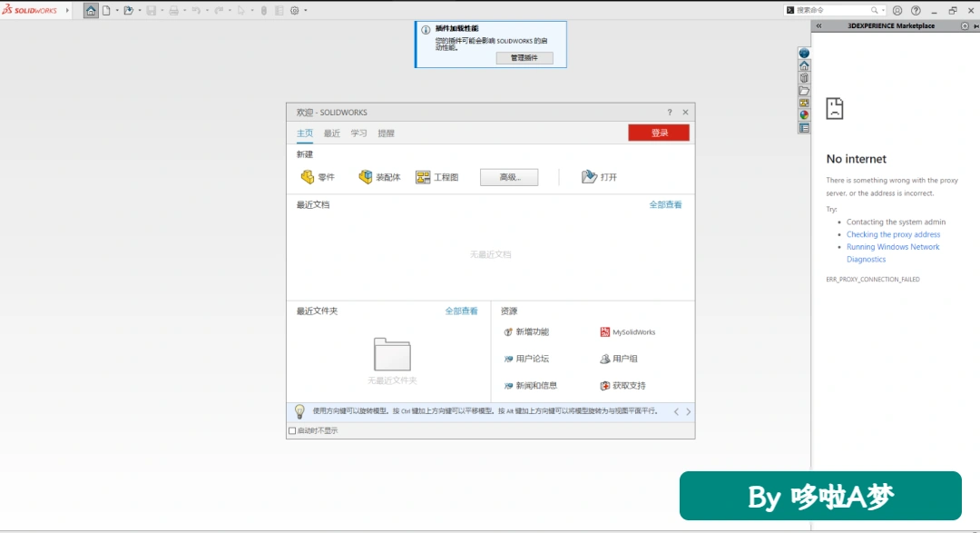Viewport: 980px width, 533px height.
Task: Expand the search type dropdown arrow
Action: click(x=883, y=11)
